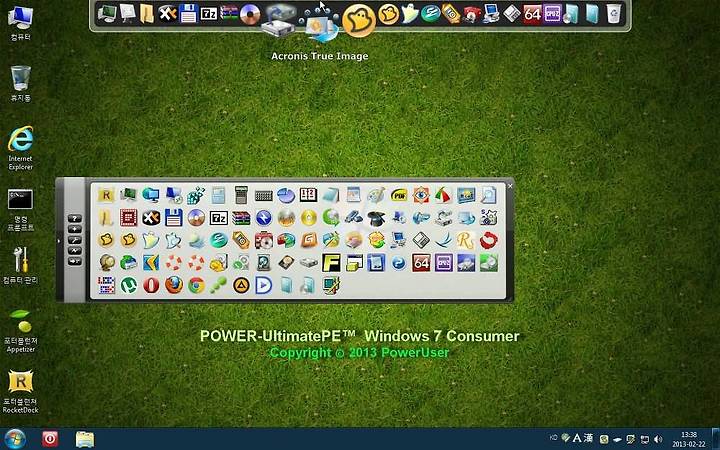Image resolution: width=720 pixels, height=450 pixels.
Task: Open 7-Zip from the top dock
Action: pyautogui.click(x=209, y=14)
